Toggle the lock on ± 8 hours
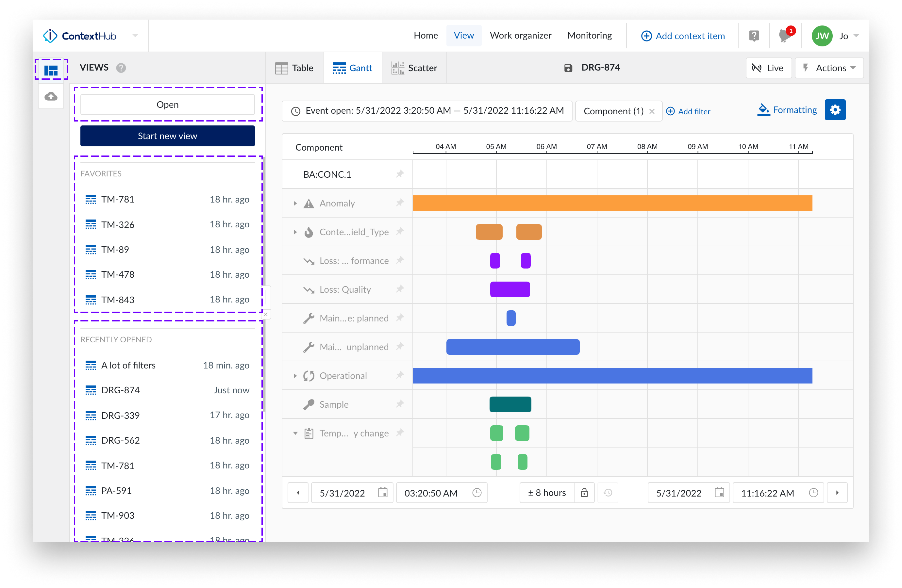This screenshot has height=588, width=902. pyautogui.click(x=584, y=493)
